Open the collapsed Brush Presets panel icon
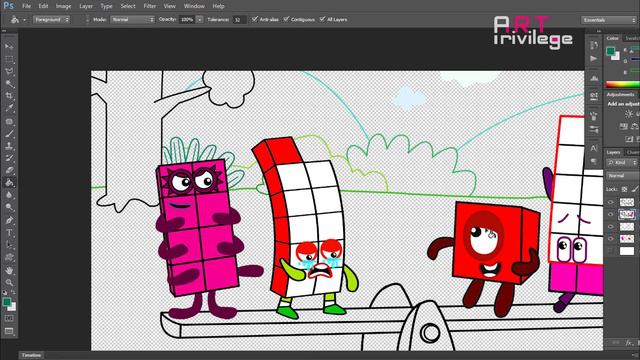The height and width of the screenshot is (360, 640). pyautogui.click(x=594, y=129)
